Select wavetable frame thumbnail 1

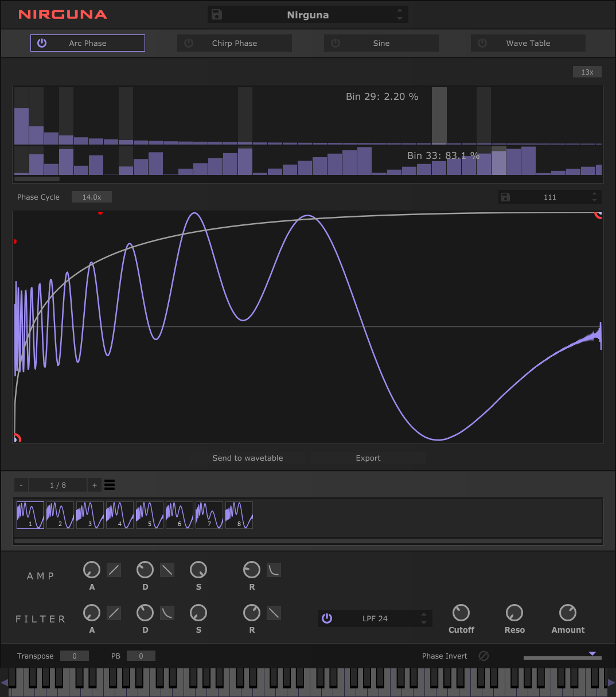30,515
